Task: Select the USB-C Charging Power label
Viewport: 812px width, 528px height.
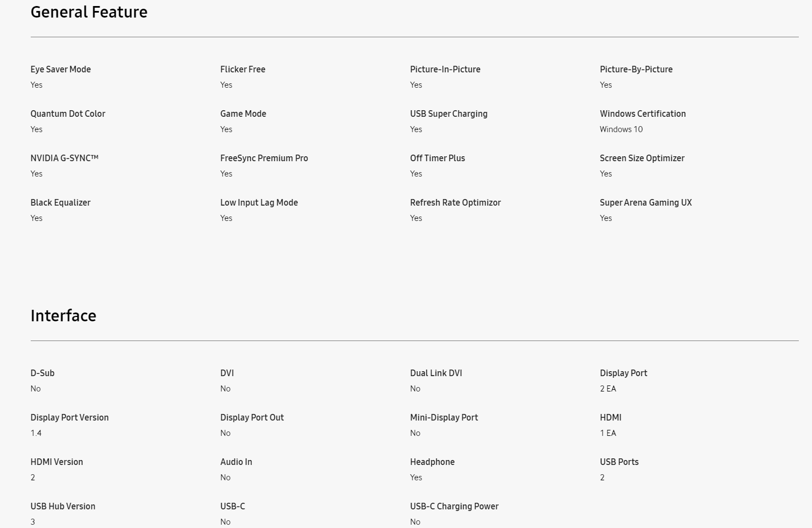Action: coord(454,506)
